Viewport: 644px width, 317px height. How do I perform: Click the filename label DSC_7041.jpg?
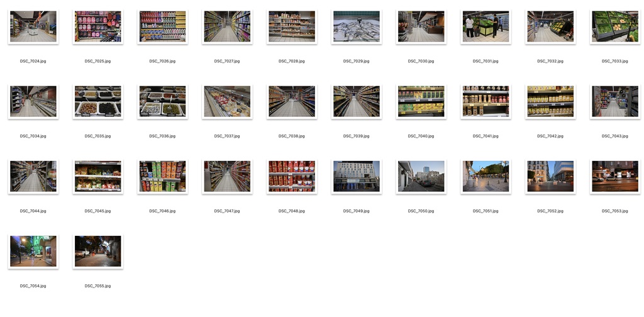[x=486, y=136]
